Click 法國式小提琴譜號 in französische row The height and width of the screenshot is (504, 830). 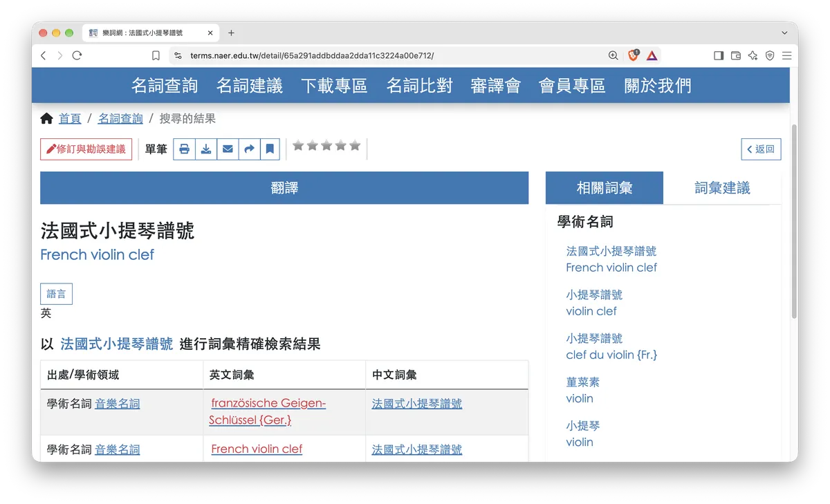tap(417, 404)
